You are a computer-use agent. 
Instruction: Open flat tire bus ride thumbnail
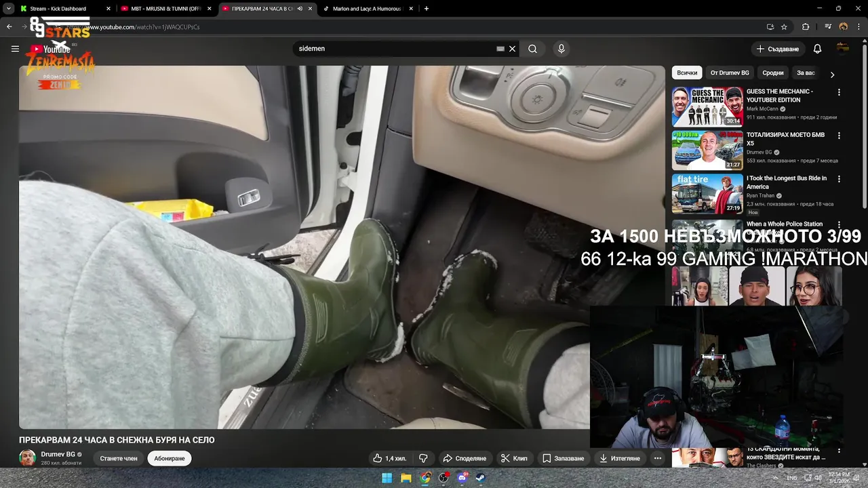click(707, 193)
